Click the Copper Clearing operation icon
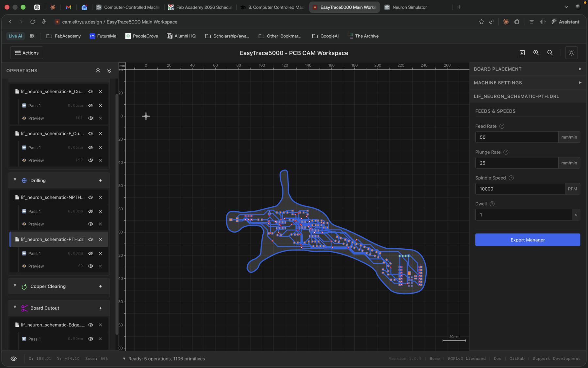588x368 pixels. click(x=24, y=286)
